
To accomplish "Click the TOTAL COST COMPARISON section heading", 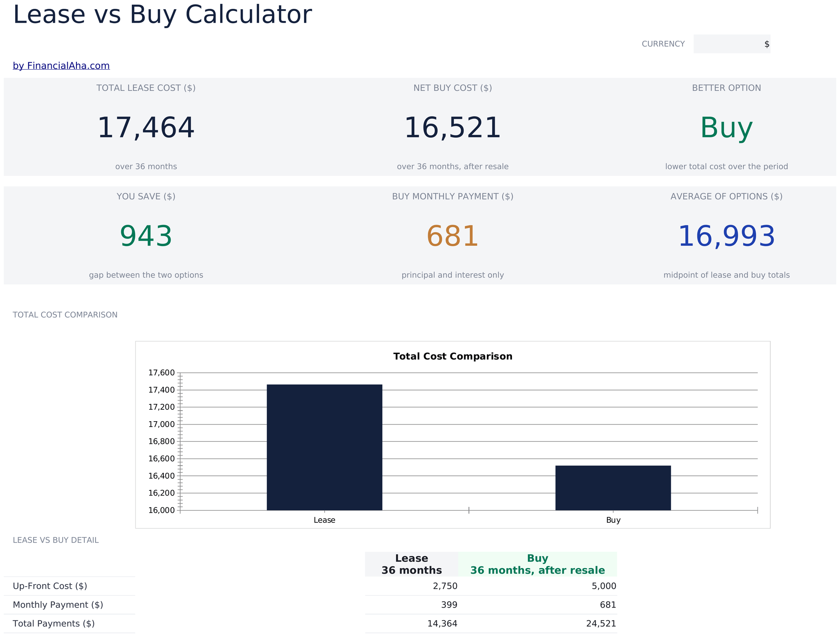I will [x=65, y=315].
